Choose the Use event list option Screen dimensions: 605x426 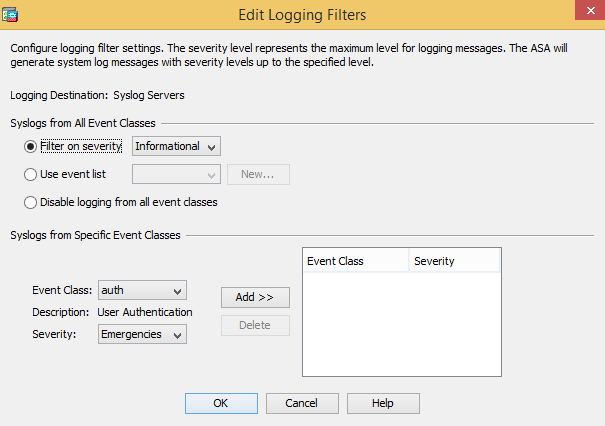tap(31, 174)
